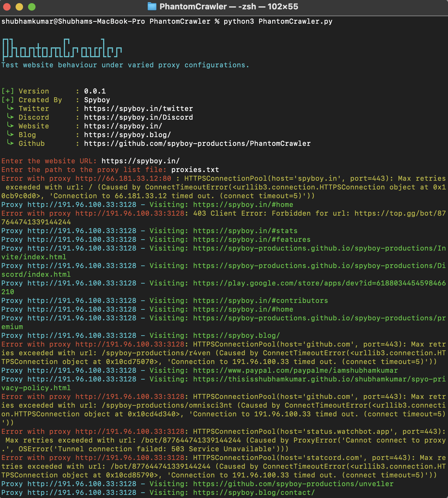The image size is (448, 498).
Task: Open the https://spyboy.blog/ Blog link
Action: [127, 135]
